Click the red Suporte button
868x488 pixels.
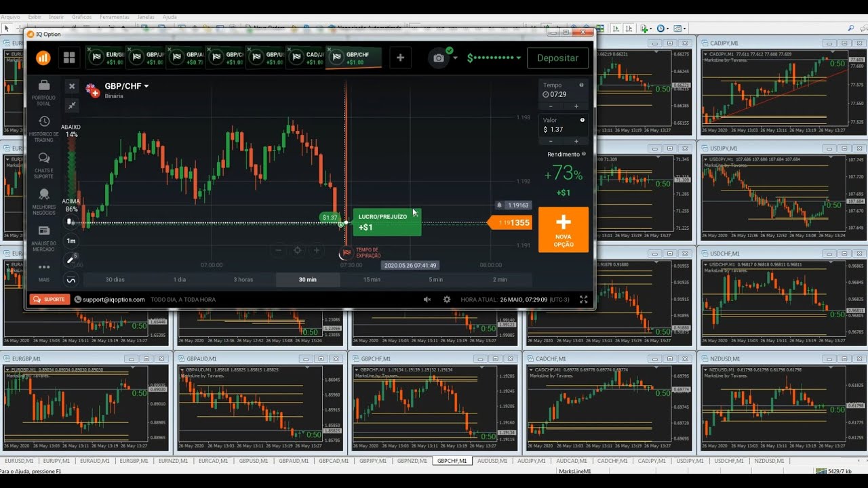(50, 299)
